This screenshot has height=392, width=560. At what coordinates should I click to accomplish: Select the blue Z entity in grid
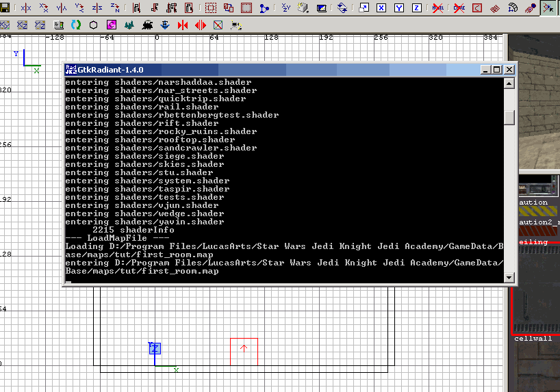(155, 348)
